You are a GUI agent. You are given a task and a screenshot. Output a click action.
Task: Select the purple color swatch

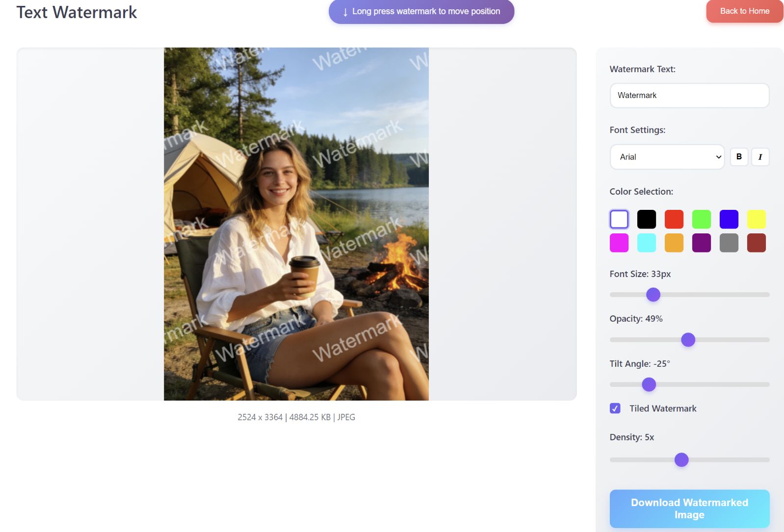[702, 243]
